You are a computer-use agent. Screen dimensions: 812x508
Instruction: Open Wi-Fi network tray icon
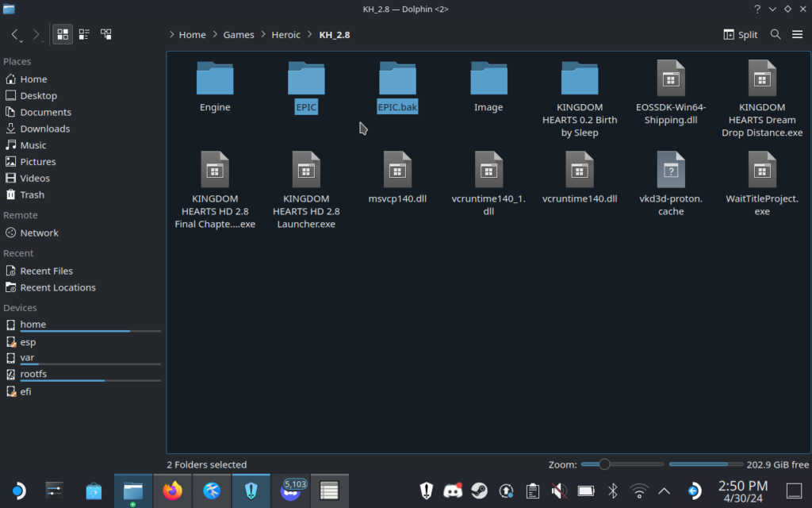(639, 491)
